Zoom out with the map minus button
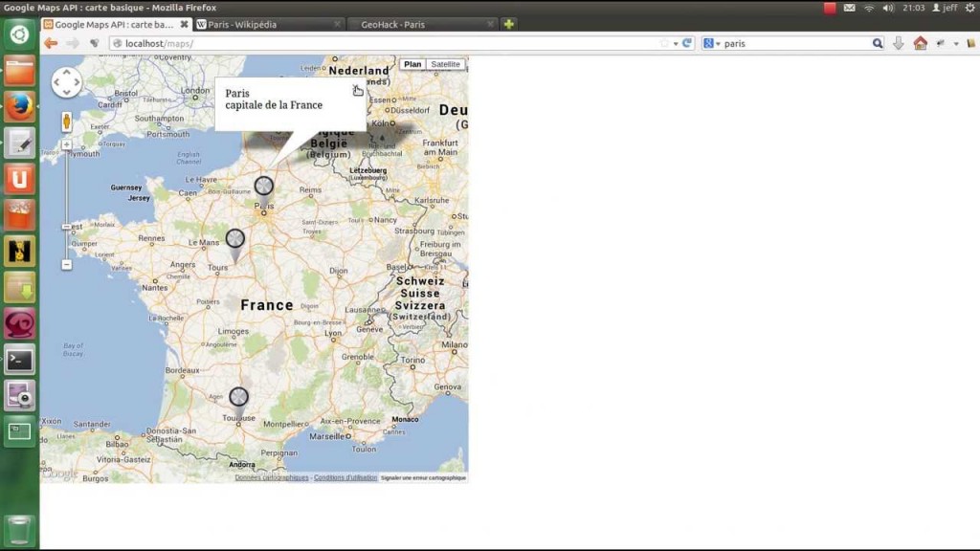Screen dimensions: 980x551 point(66,265)
